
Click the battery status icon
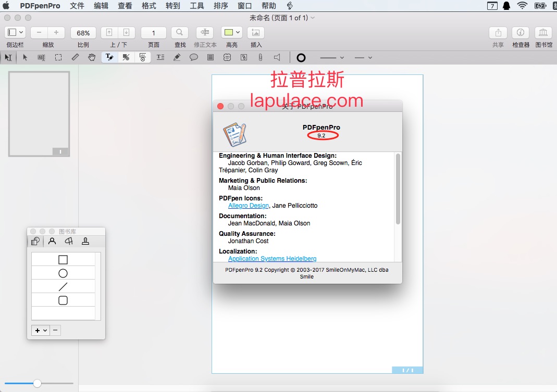point(540,6)
